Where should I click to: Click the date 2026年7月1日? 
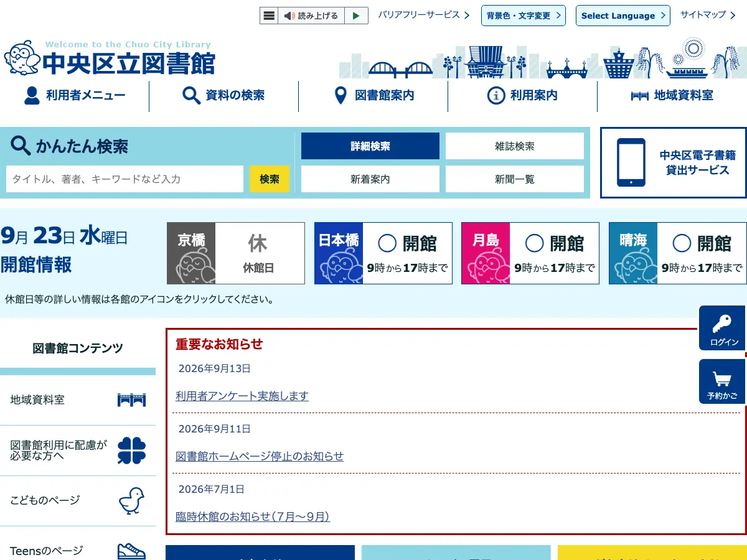point(212,489)
